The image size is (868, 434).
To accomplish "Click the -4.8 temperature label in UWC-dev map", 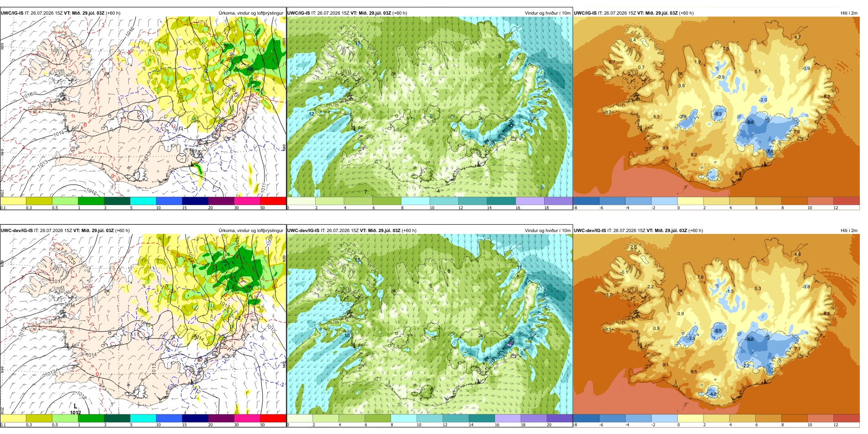I will tap(713, 394).
